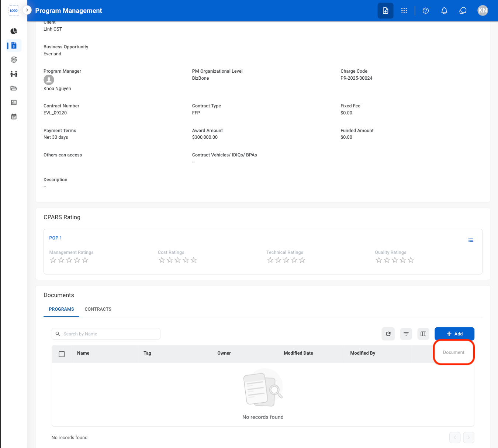Choose Document from the Add menu

(x=454, y=352)
